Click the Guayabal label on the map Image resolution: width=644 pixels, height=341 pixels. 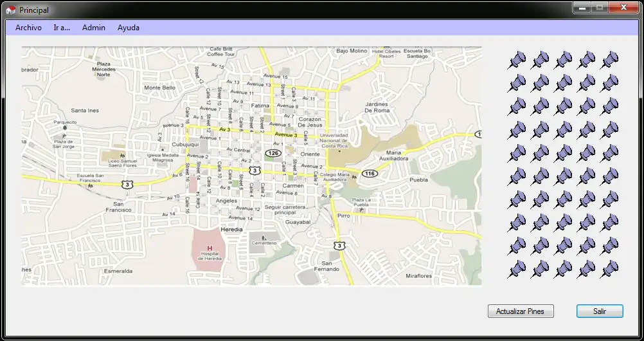(298, 222)
